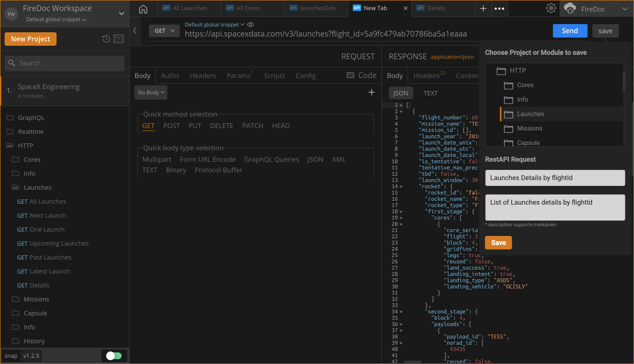Click the description field in save dialog
The height and width of the screenshot is (364, 634).
[555, 208]
